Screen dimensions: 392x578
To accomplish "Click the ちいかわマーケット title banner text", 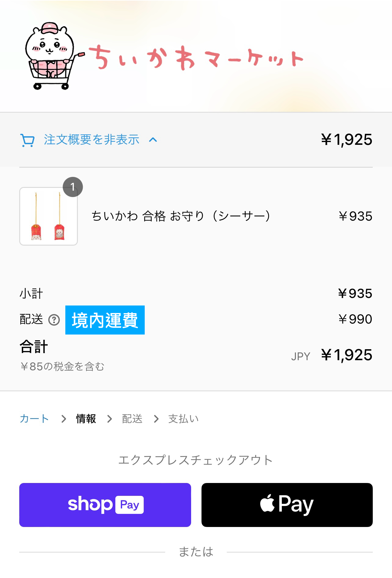I will click(x=196, y=57).
